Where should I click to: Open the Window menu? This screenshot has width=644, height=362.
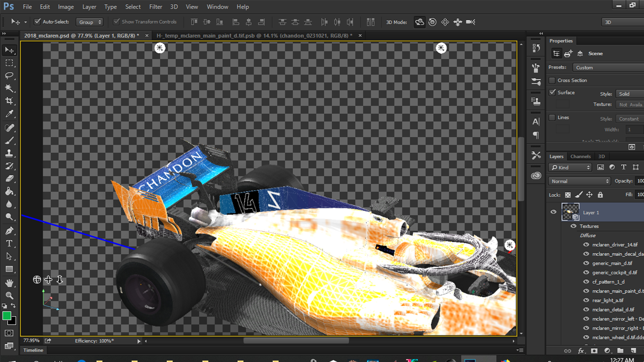[217, 7]
